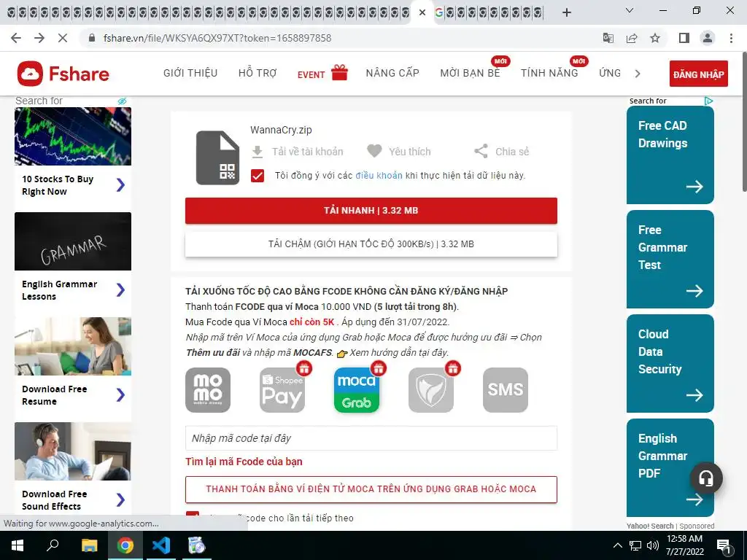This screenshot has width=747, height=560.
Task: Open File Explorer from taskbar
Action: click(x=89, y=545)
